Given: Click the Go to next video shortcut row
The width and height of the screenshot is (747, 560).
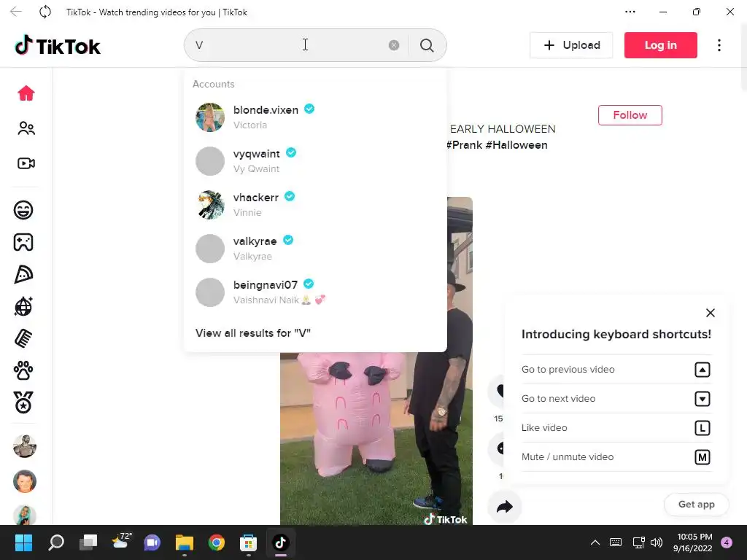Looking at the screenshot, I should tap(616, 399).
